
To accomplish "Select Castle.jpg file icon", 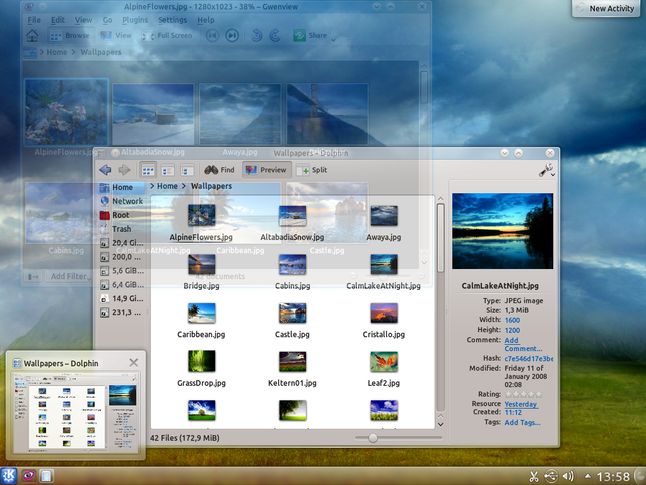I will click(292, 313).
